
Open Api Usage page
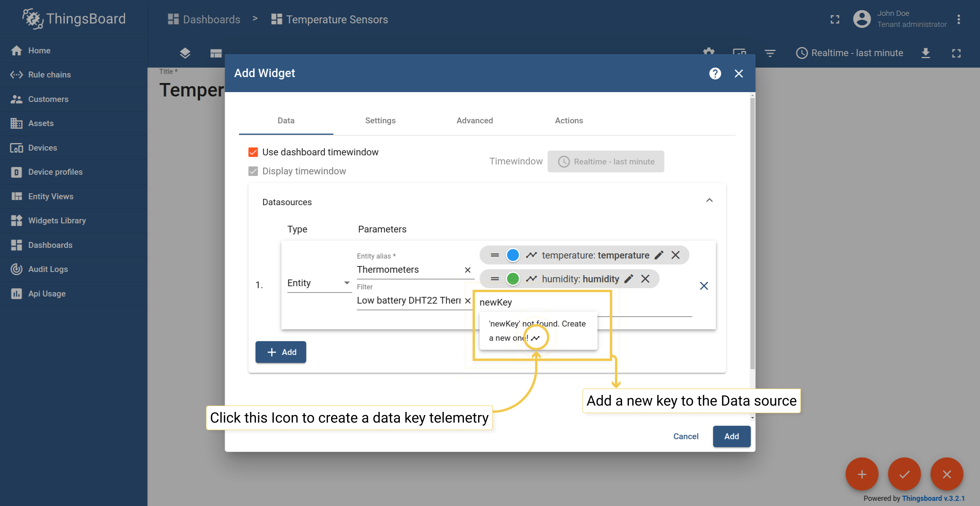pyautogui.click(x=74, y=294)
